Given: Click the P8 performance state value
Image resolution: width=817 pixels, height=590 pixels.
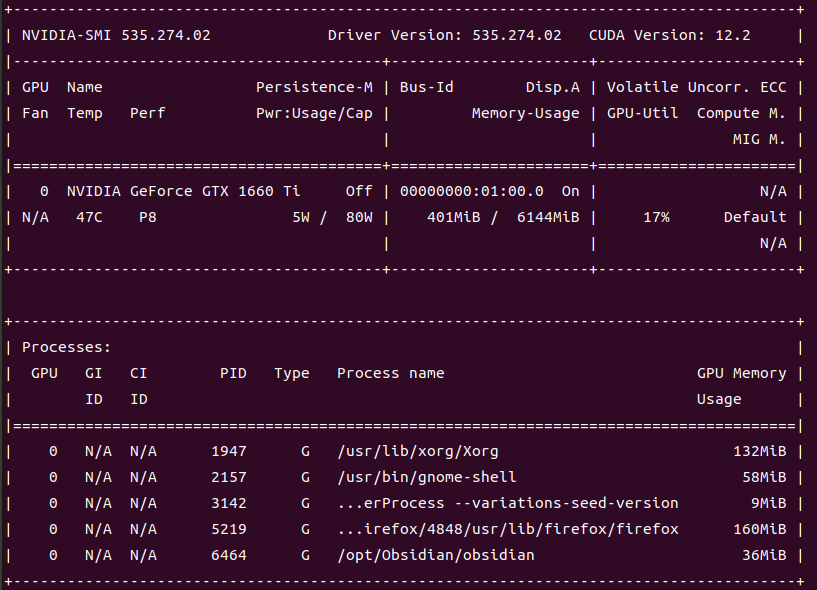Looking at the screenshot, I should [147, 217].
